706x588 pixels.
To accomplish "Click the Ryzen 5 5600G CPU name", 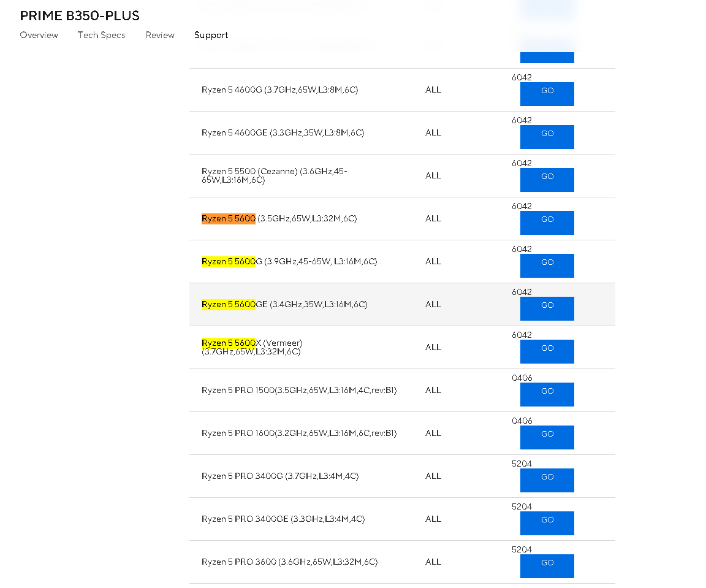I will point(289,261).
